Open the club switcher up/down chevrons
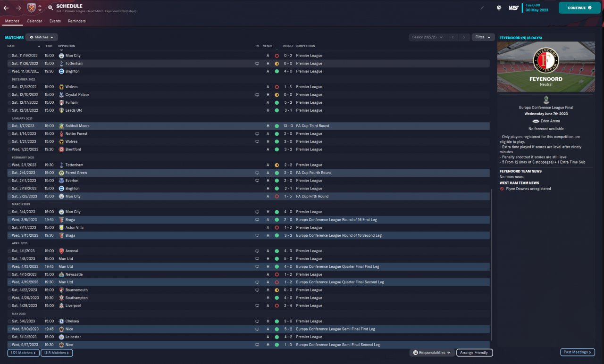 (x=40, y=8)
